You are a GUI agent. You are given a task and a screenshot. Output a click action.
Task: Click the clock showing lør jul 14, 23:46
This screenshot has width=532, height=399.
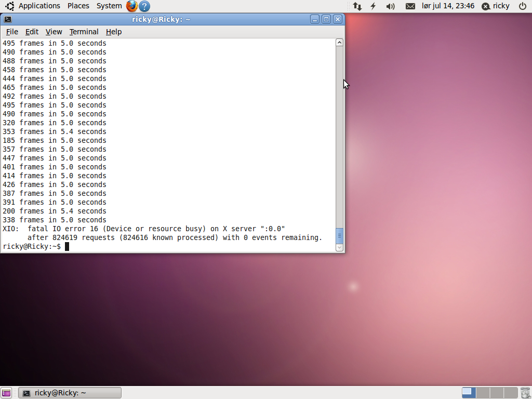448,6
